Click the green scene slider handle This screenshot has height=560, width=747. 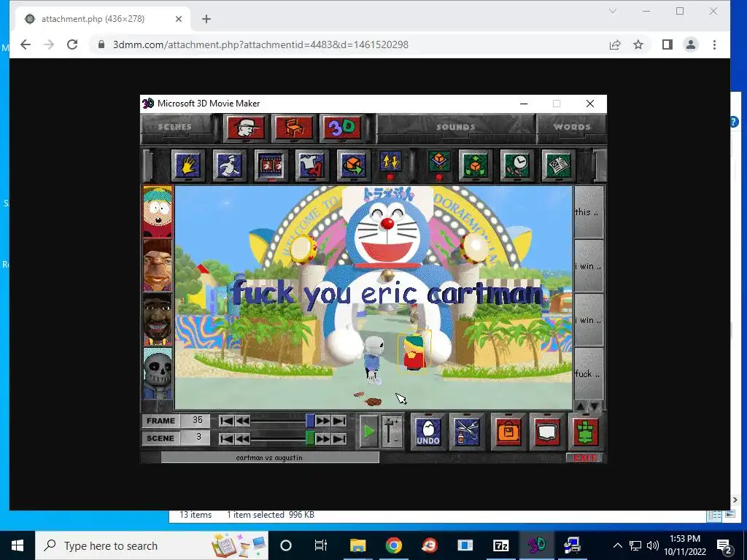click(x=310, y=438)
